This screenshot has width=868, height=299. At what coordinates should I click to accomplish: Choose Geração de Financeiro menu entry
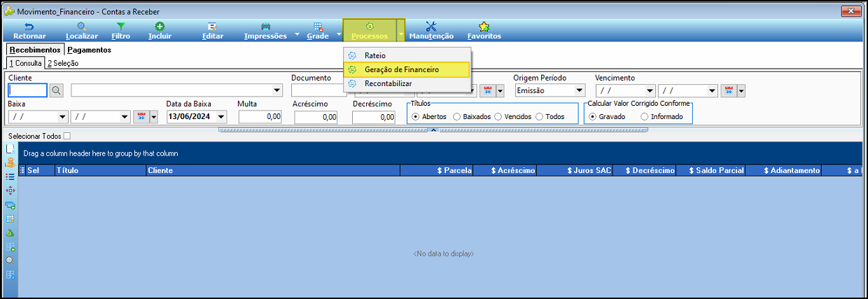coord(407,69)
